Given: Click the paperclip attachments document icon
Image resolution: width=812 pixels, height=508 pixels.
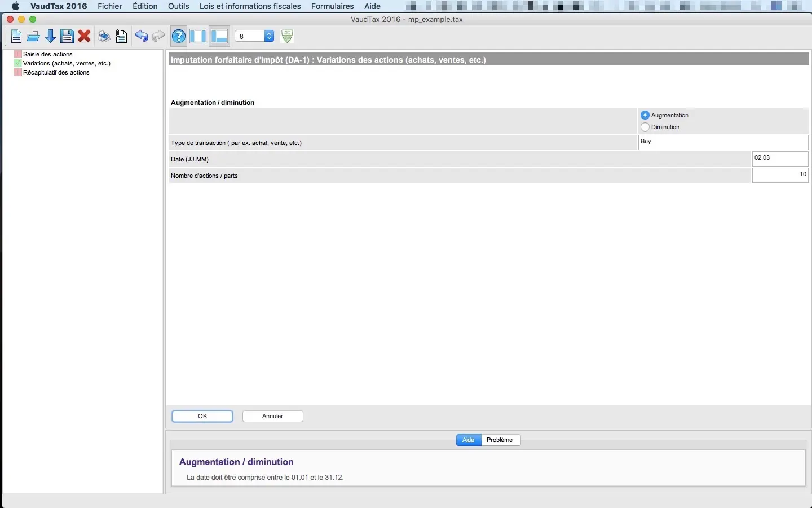Looking at the screenshot, I should point(121,37).
